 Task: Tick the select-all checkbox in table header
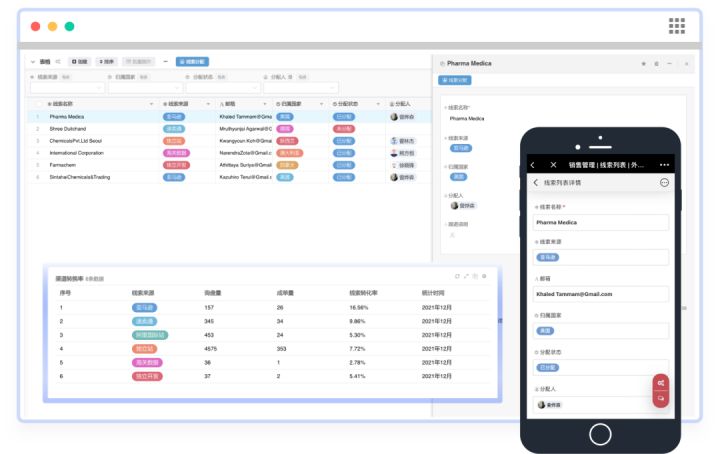[x=39, y=104]
